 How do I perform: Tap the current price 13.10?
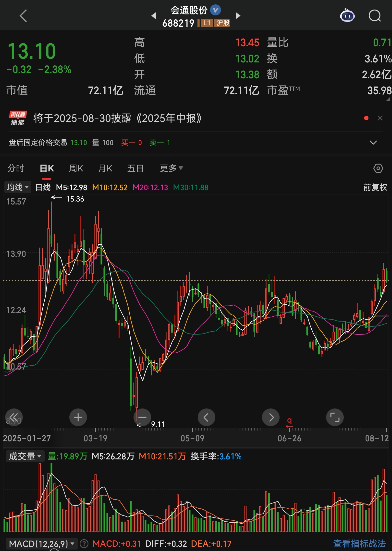pos(32,51)
